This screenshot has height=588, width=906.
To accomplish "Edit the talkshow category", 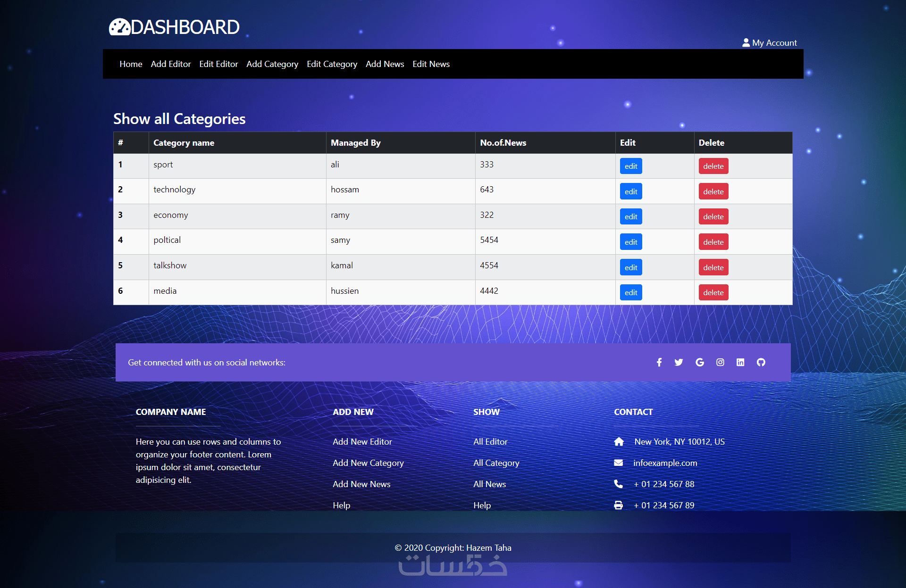I will 630,267.
